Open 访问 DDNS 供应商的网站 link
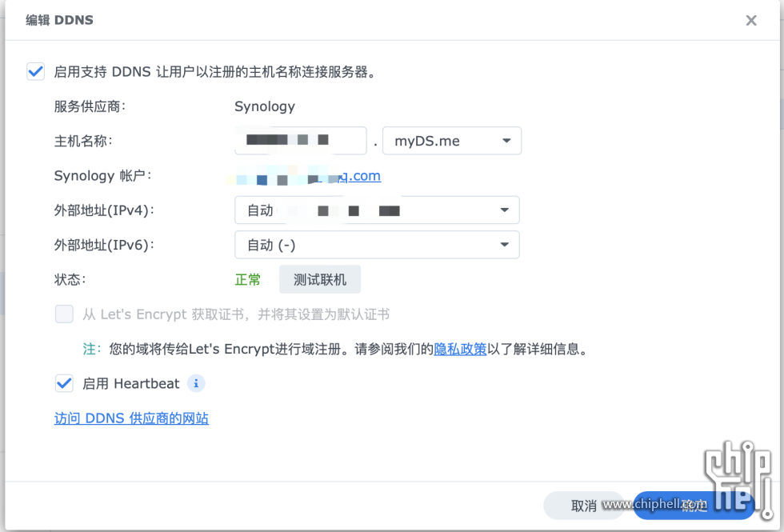This screenshot has height=532, width=784. click(131, 418)
